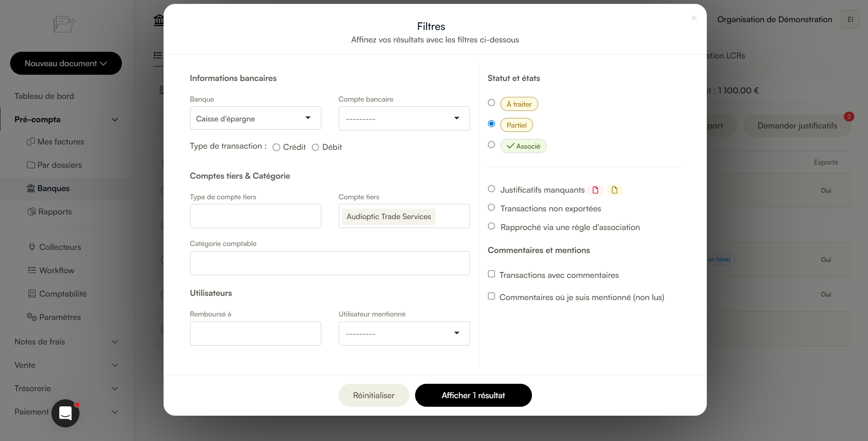This screenshot has height=441, width=868.
Task: Click Demander justificatifs button
Action: [797, 125]
